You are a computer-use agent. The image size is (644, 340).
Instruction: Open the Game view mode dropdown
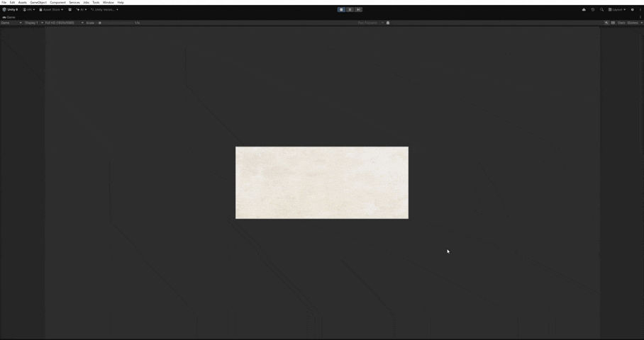tap(11, 23)
